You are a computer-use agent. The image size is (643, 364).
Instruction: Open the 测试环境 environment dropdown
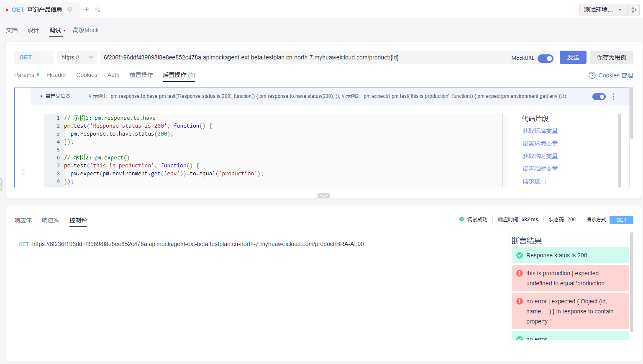pos(603,10)
